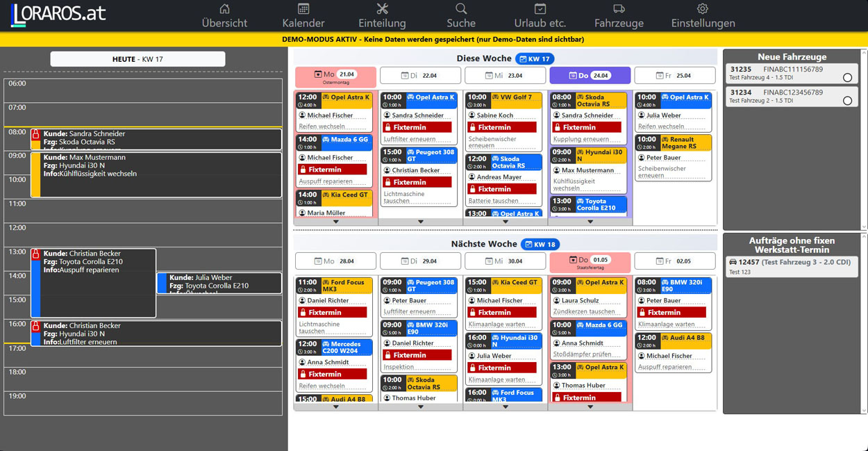Expand Thursday 24.04 column with down arrow

(590, 222)
